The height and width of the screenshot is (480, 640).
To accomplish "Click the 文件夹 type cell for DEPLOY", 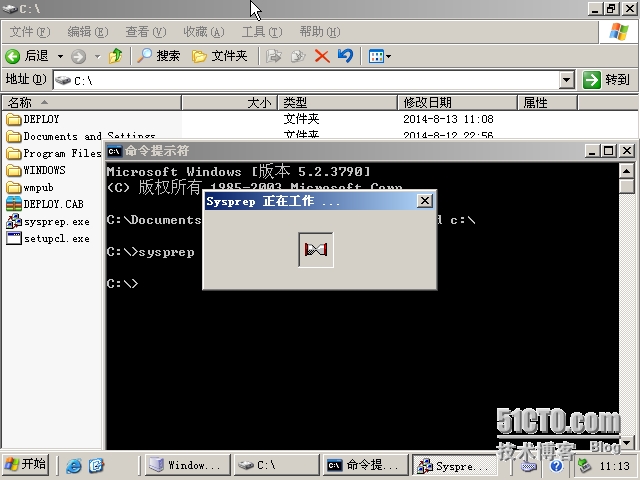I will pyautogui.click(x=301, y=119).
